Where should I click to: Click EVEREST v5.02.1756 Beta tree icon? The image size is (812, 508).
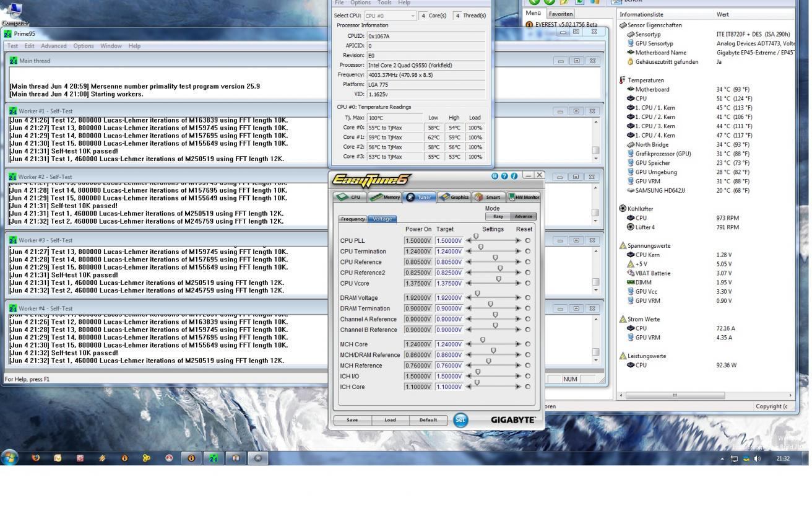click(529, 25)
